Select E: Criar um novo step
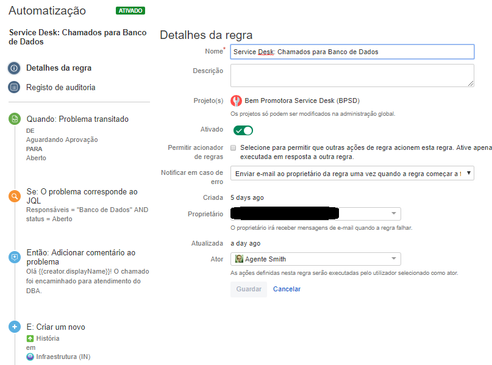The width and height of the screenshot is (492, 365). [x=56, y=327]
